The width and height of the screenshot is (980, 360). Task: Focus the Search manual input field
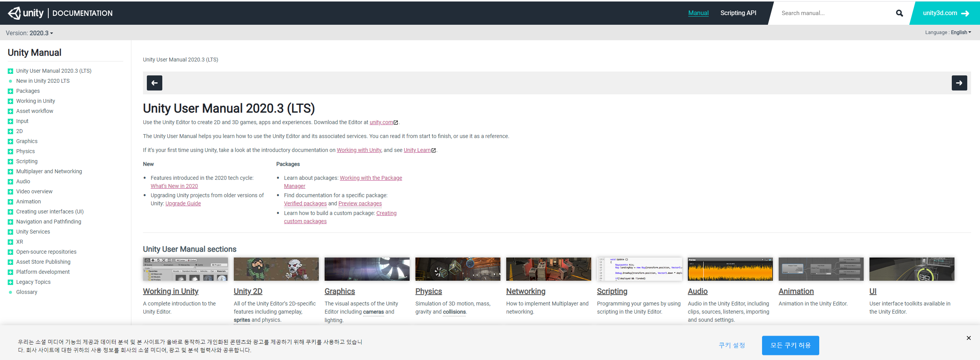click(835, 13)
